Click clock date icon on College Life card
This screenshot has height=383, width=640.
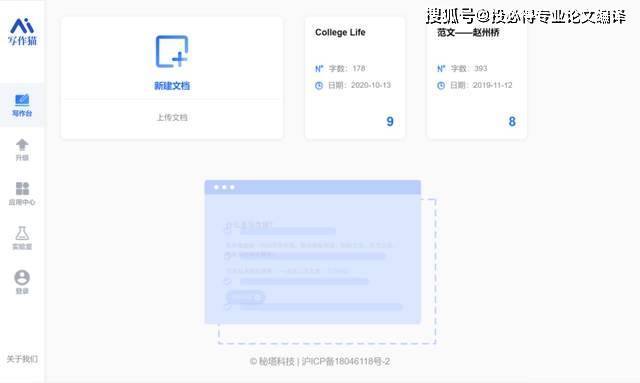point(319,85)
